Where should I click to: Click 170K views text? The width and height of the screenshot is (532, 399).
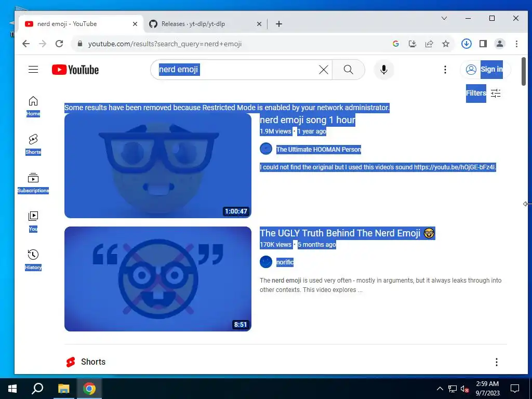[275, 245]
